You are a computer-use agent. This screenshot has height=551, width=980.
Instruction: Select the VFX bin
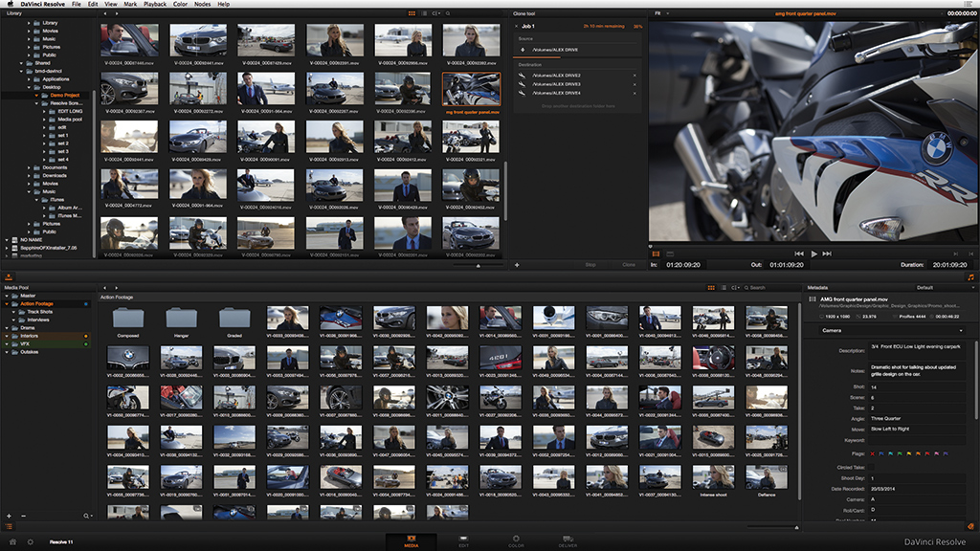point(47,343)
